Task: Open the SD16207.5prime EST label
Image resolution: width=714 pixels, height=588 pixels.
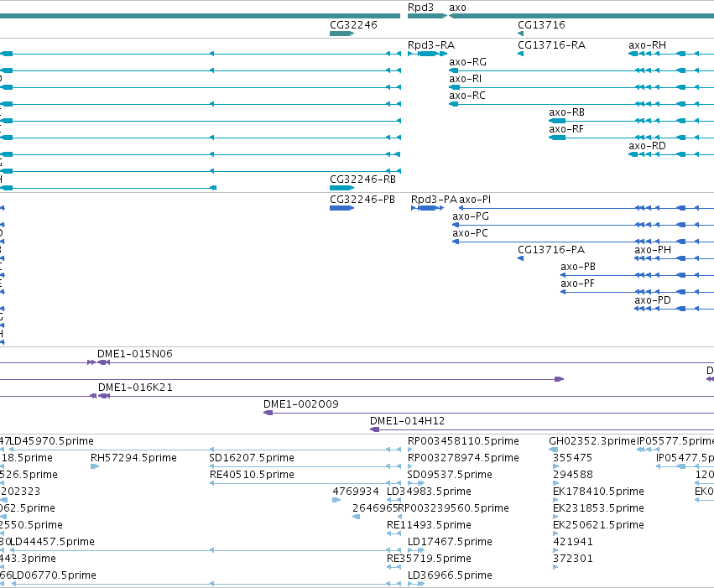Action: [x=252, y=458]
